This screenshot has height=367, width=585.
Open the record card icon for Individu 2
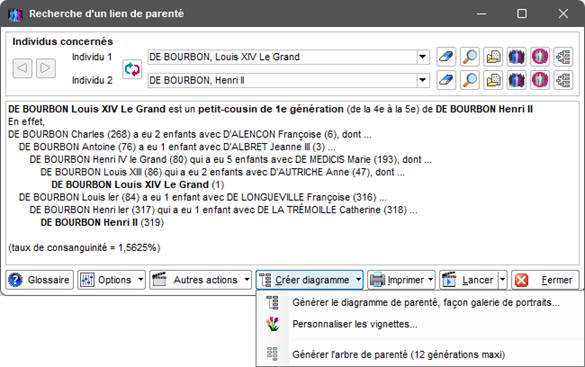click(493, 80)
